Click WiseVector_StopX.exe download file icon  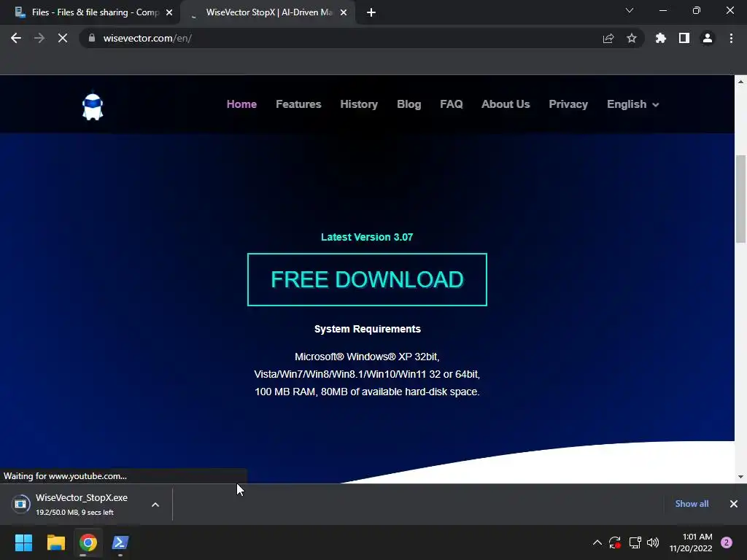20,504
